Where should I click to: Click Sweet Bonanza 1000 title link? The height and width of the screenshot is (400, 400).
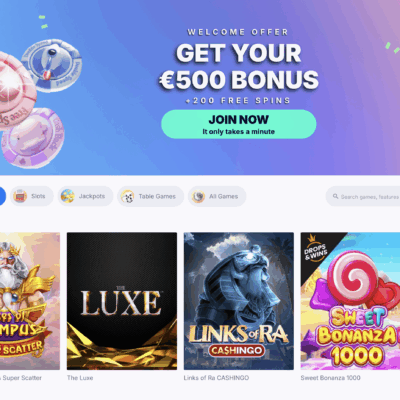click(330, 378)
